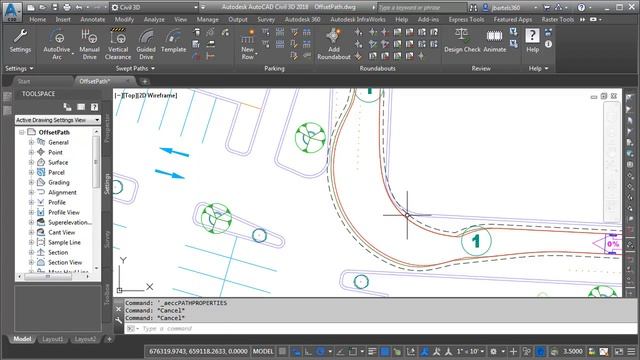The width and height of the screenshot is (640, 360).
Task: Click the Open file icon
Action: 43,7
